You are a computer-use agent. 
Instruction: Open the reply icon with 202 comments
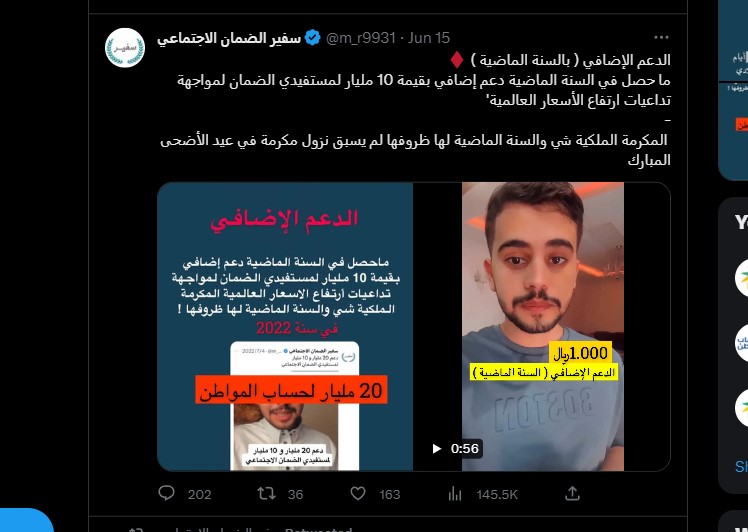click(x=166, y=493)
